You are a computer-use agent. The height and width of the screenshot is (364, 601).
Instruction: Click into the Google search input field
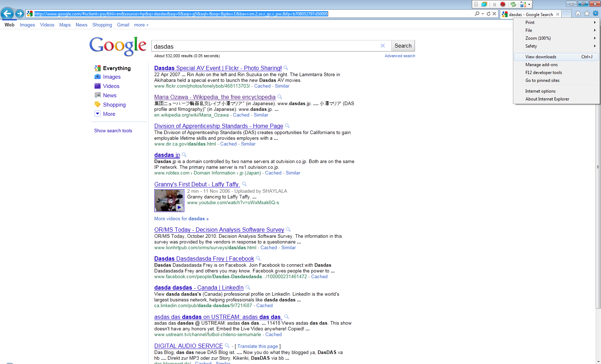266,46
